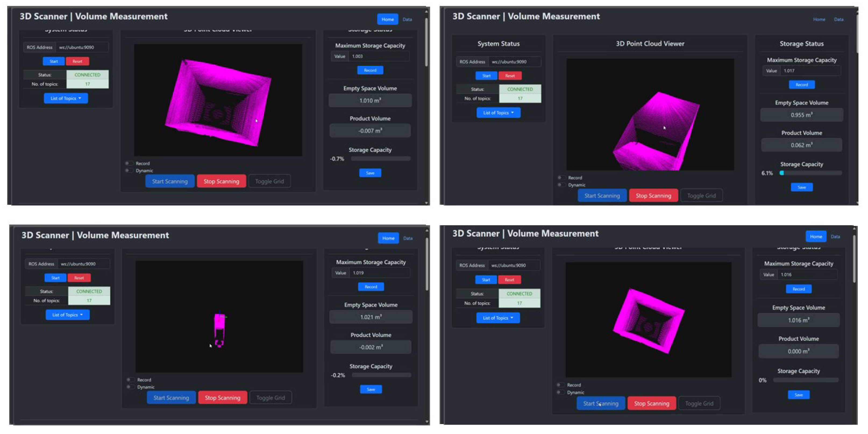The height and width of the screenshot is (434, 868).
Task: Click the 6.1% Storage Capacity progress bar
Action: click(x=810, y=173)
